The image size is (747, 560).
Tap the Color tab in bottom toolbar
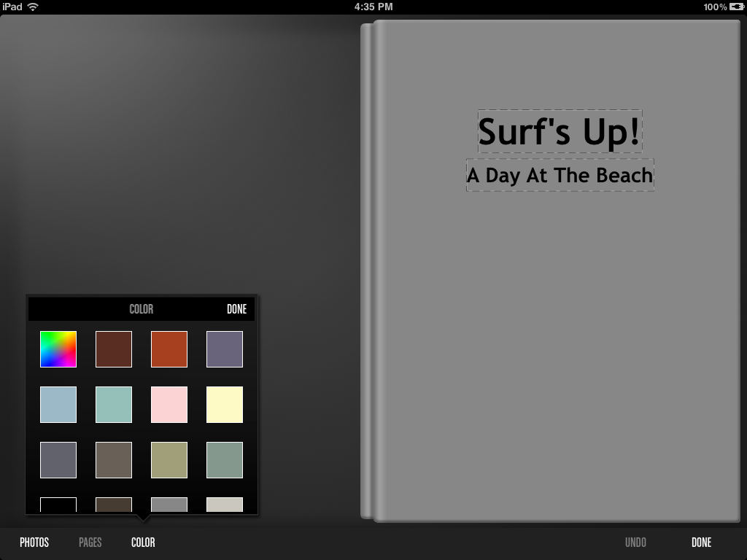(143, 542)
